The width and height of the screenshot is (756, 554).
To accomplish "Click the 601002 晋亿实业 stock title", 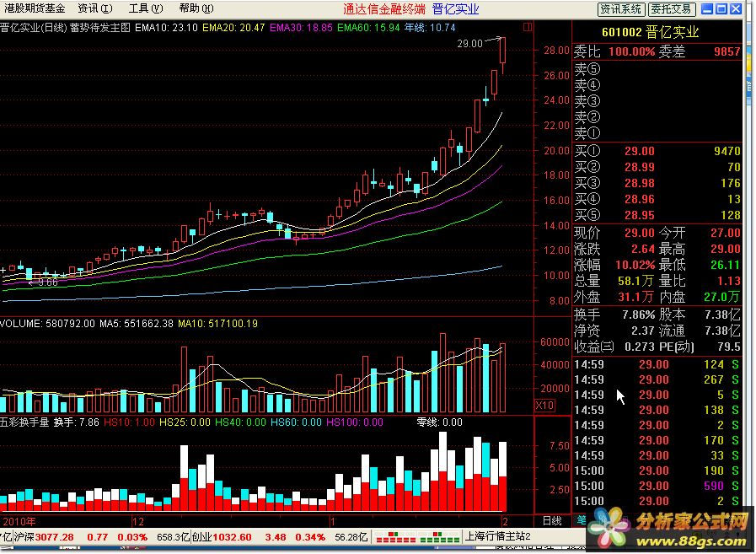I will (650, 32).
